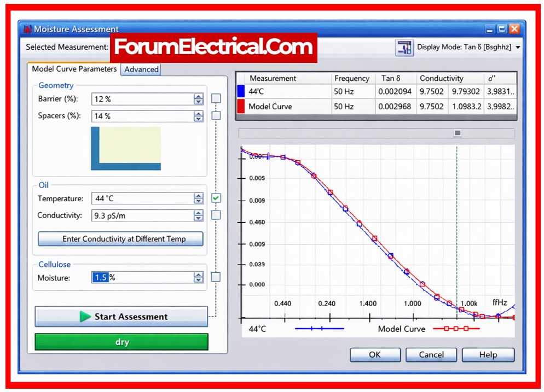Click the app icon in title bar
This screenshot has height=392, width=544.
(x=27, y=29)
